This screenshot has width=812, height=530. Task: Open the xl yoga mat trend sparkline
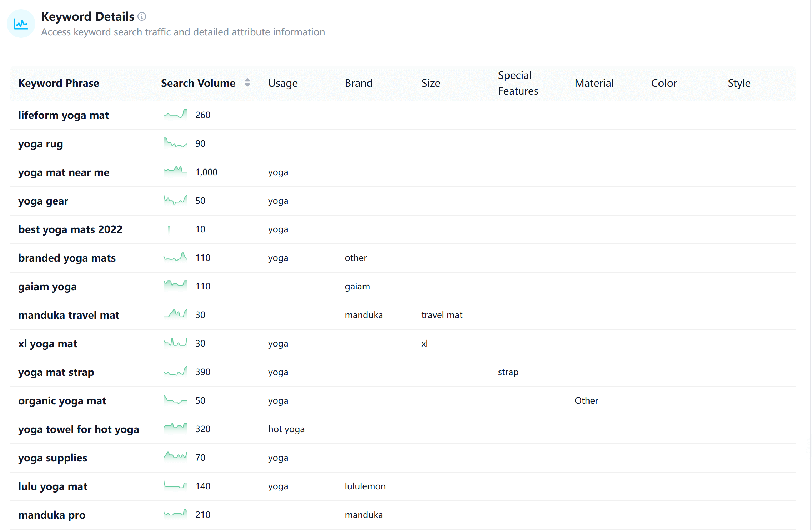coord(175,343)
